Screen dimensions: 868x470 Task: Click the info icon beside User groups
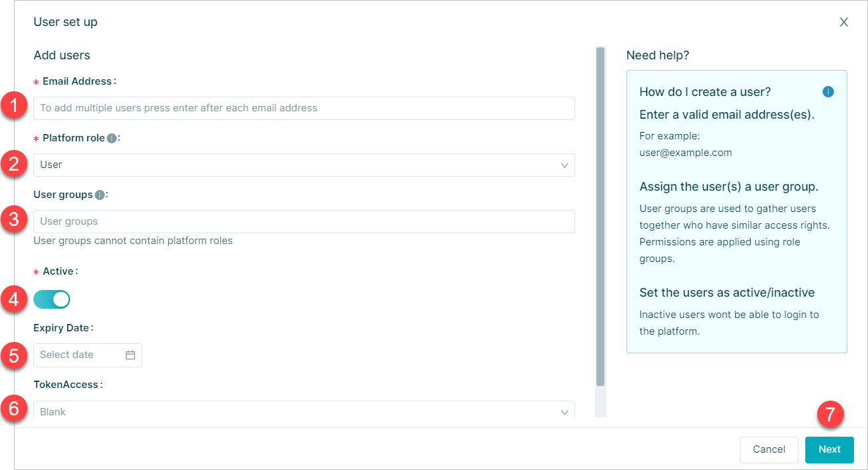99,195
